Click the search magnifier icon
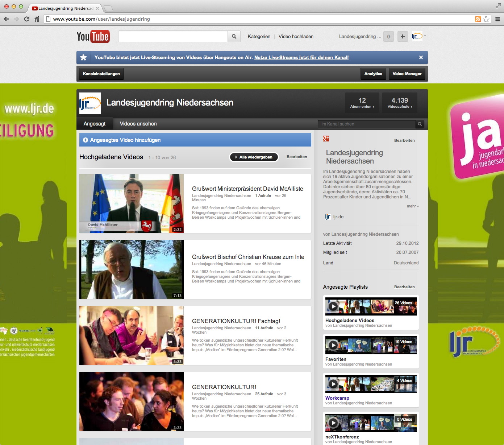This screenshot has height=445, width=504. pos(234,36)
